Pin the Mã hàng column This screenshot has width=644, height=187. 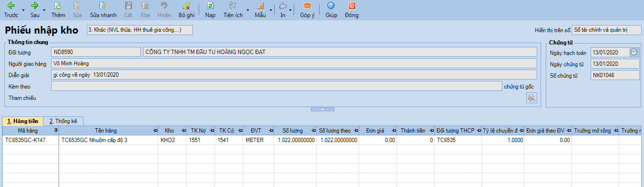pyautogui.click(x=56, y=130)
